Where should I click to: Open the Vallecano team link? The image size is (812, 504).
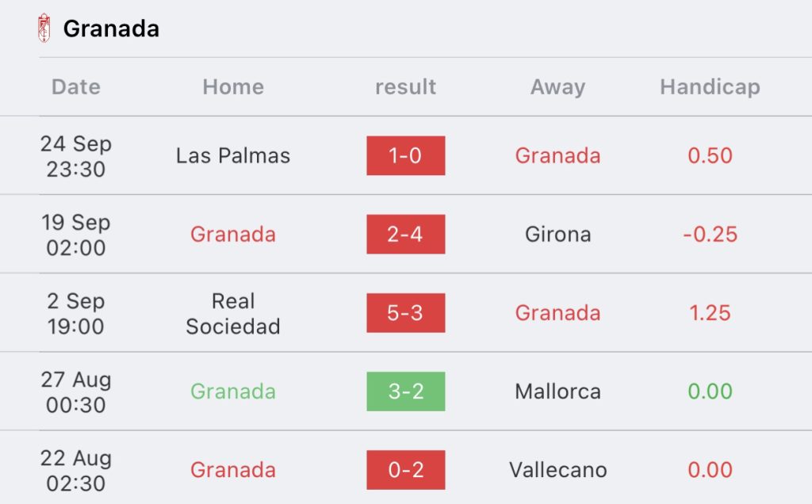coord(557,470)
